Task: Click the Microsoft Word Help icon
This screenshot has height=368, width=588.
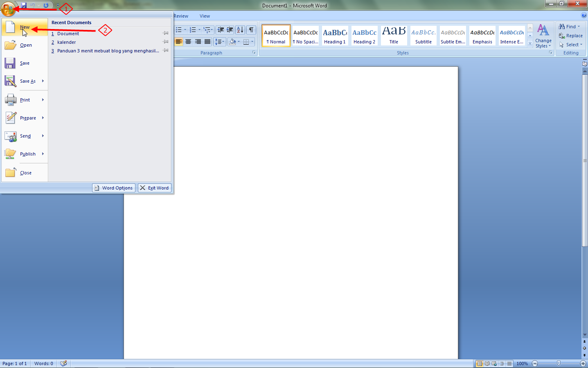Action: [x=584, y=16]
